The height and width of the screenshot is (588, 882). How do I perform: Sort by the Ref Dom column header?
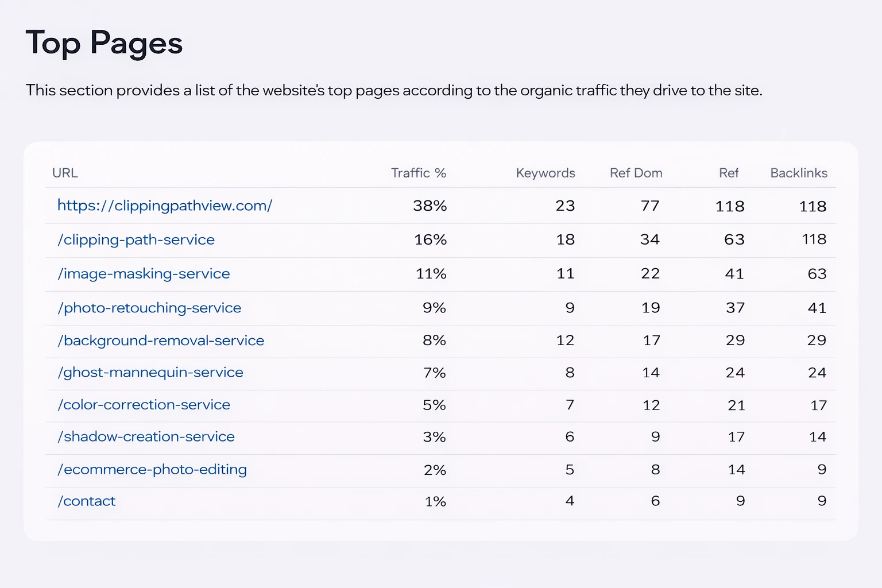click(x=636, y=173)
